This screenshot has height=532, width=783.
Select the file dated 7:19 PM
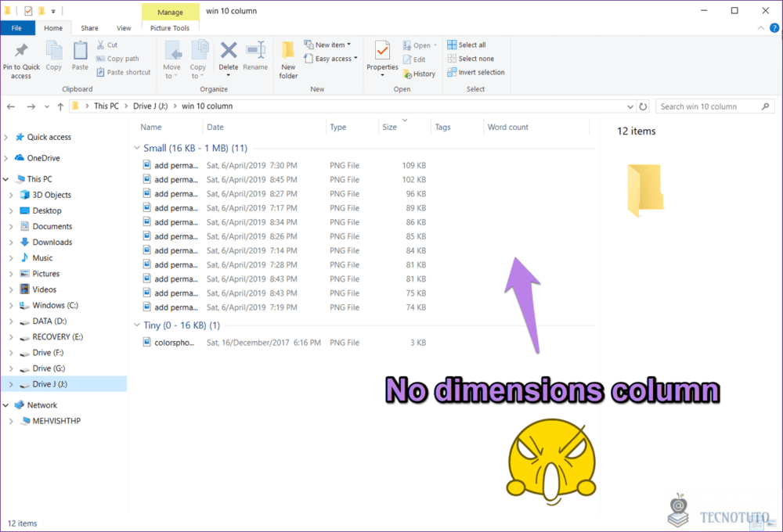(285, 307)
